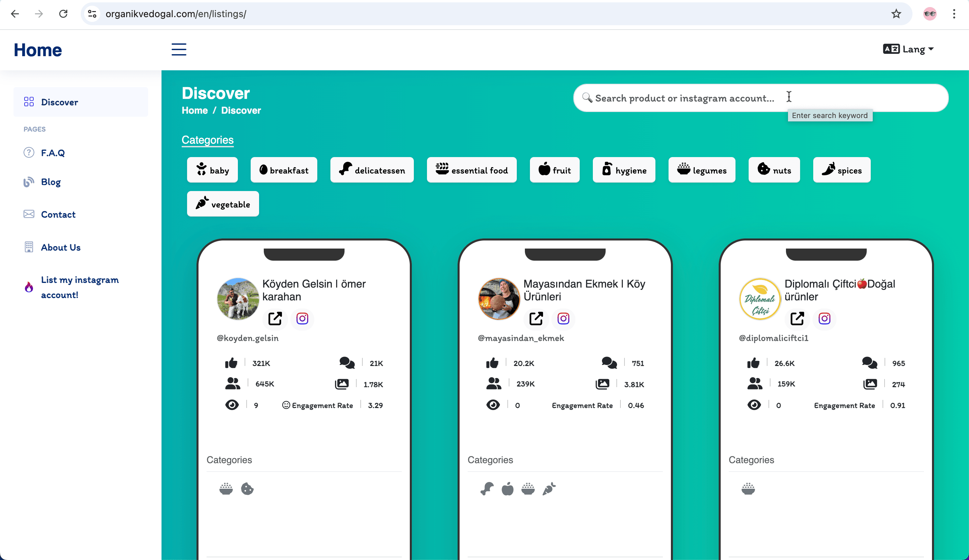
Task: View site information icon in the address bar
Action: (92, 14)
